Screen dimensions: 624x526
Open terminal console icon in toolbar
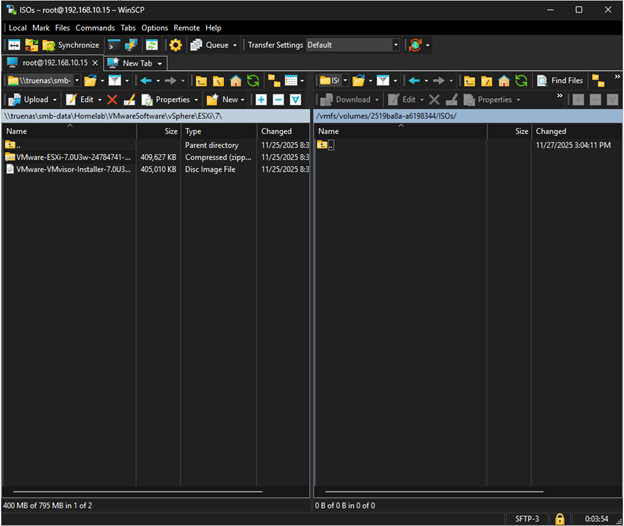coord(114,45)
